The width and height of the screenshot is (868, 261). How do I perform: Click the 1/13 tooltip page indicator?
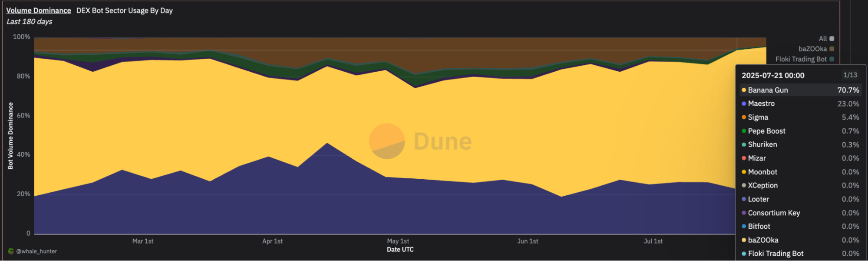(x=850, y=75)
